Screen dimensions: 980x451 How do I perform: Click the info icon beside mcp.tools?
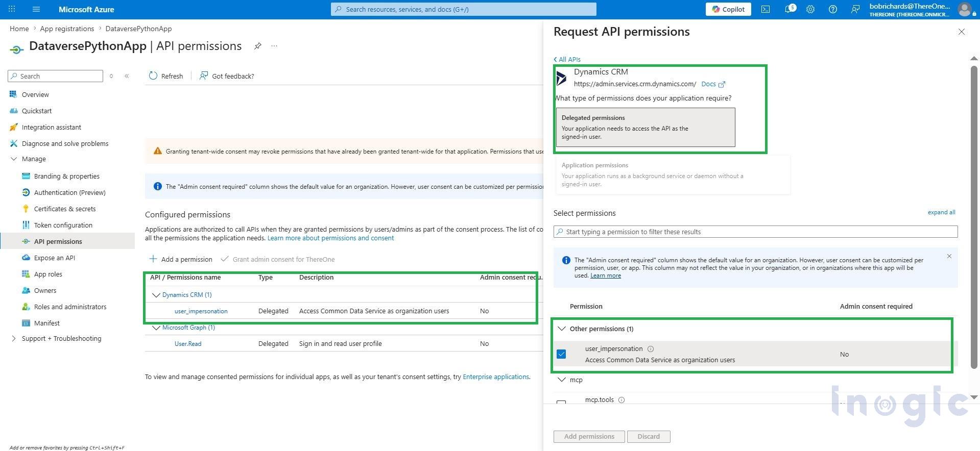click(x=622, y=400)
